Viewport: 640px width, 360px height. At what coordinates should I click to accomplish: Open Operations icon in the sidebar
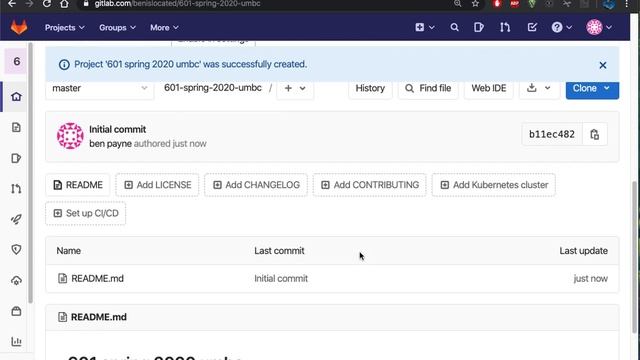click(x=16, y=280)
